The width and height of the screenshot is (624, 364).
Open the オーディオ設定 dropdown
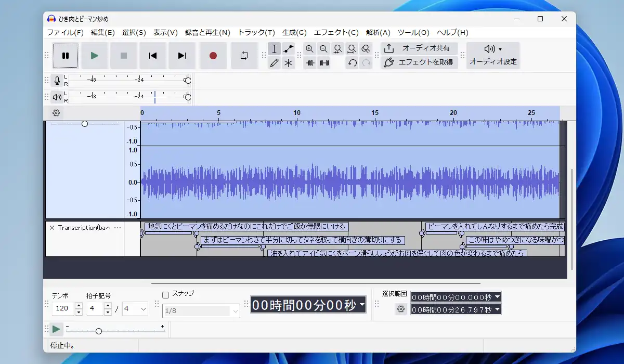coord(493,55)
